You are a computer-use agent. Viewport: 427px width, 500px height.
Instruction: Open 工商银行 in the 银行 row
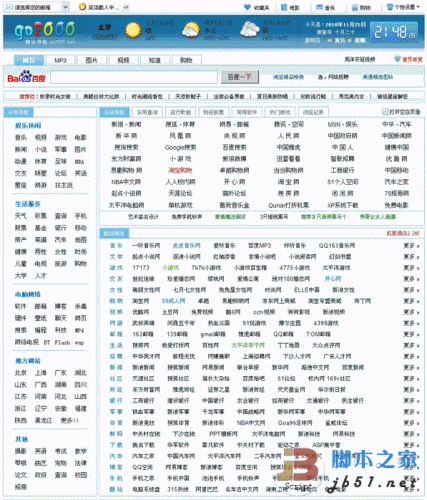(143, 400)
